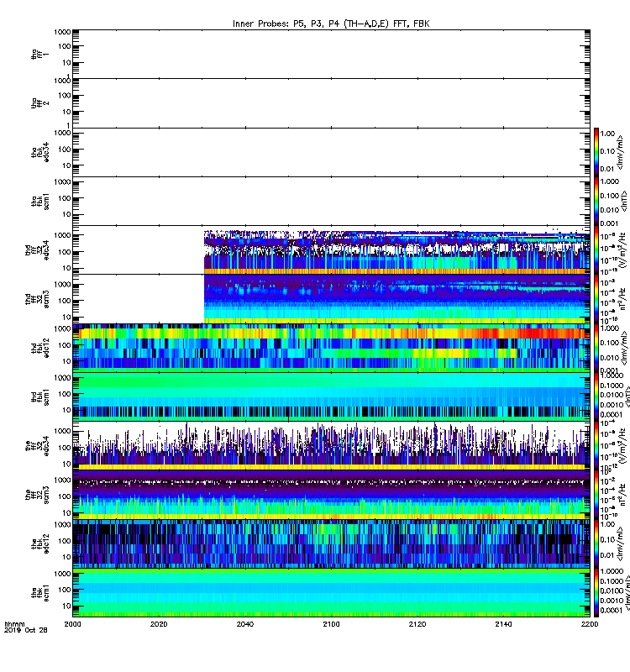
Task: Click the 0.100 tick on tha fbk scm1 color bar
Action: tap(610, 196)
